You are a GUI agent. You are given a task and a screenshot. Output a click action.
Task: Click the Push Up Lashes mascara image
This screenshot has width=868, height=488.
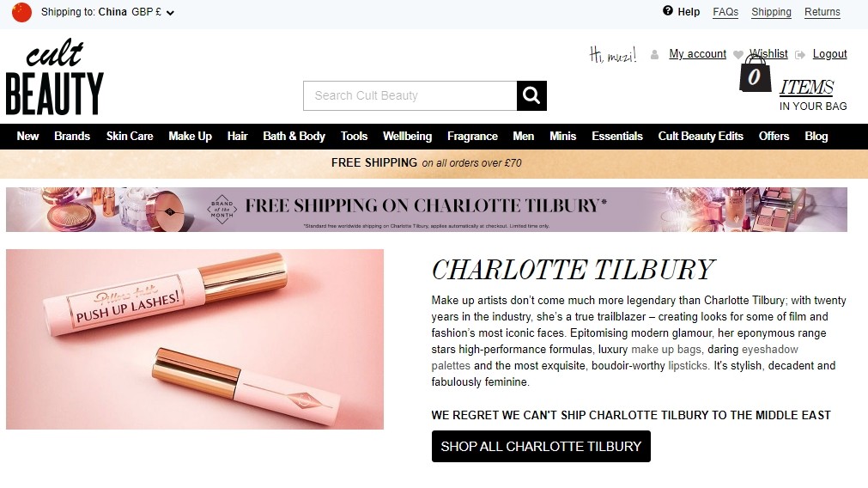coord(195,339)
